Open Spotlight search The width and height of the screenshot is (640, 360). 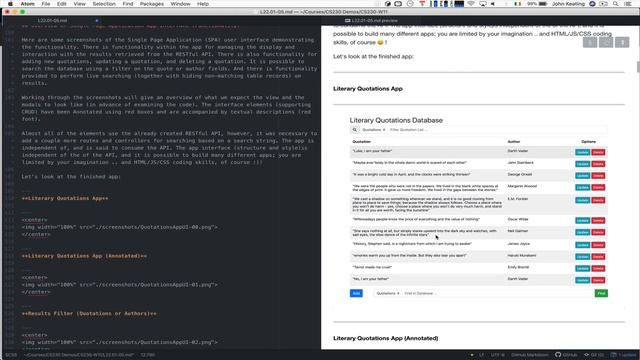[616, 4]
